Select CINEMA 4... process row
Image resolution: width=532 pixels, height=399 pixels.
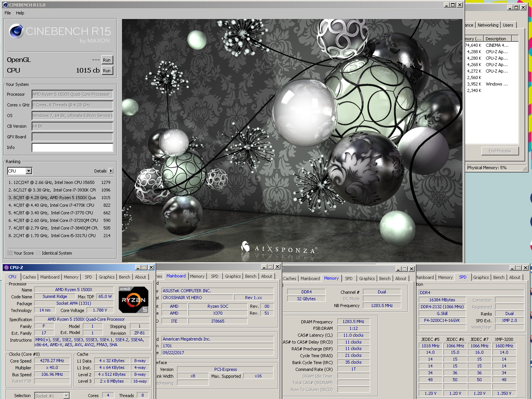[x=492, y=45]
